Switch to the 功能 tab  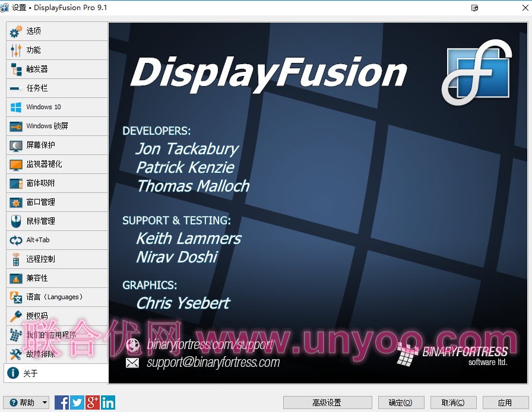coord(57,50)
